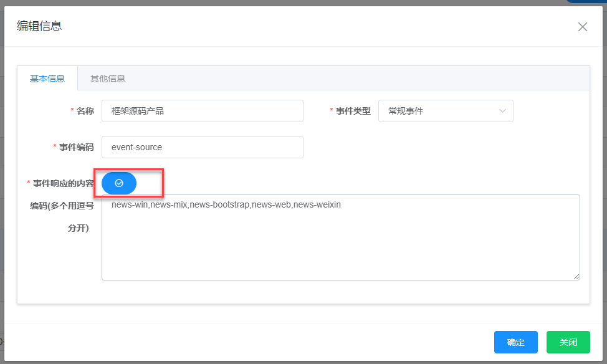The width and height of the screenshot is (607, 364).
Task: Open the 其他信息 tab
Action: point(108,79)
